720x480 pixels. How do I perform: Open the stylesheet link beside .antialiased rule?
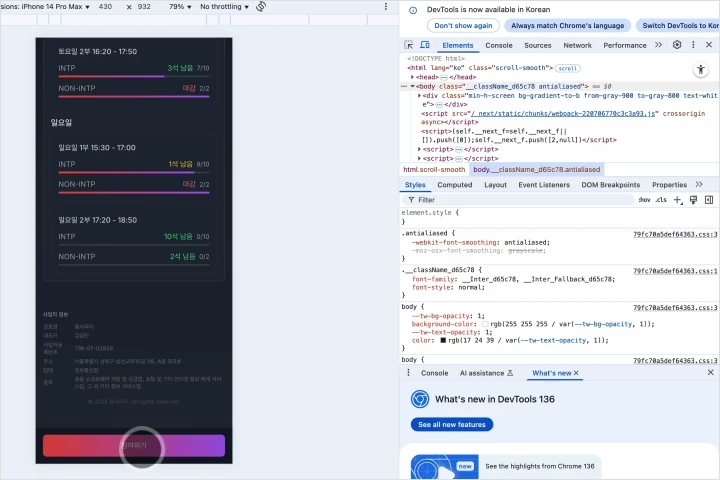tap(675, 234)
